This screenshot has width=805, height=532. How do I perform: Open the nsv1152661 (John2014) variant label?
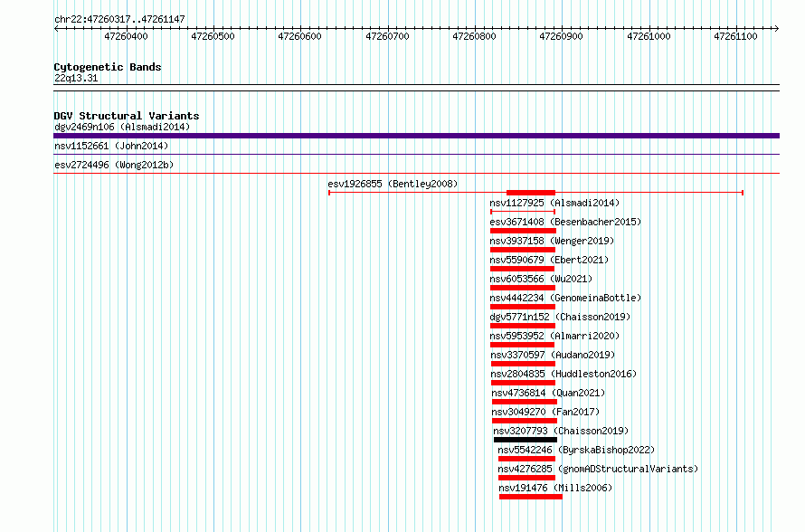click(111, 146)
